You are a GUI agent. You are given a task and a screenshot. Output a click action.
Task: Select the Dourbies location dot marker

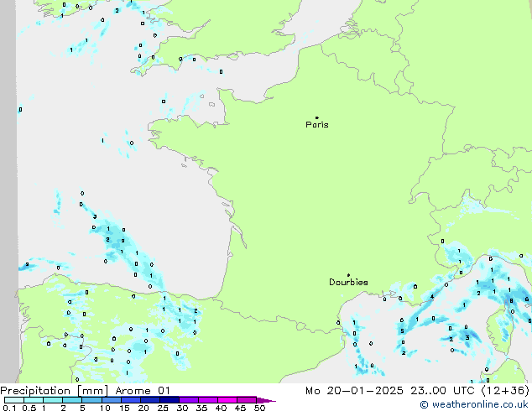tap(348, 275)
